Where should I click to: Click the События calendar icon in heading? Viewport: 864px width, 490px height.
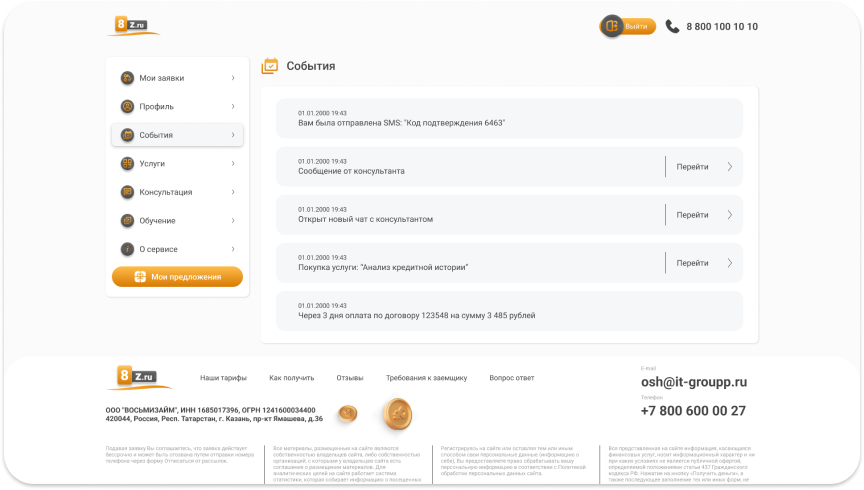(269, 66)
